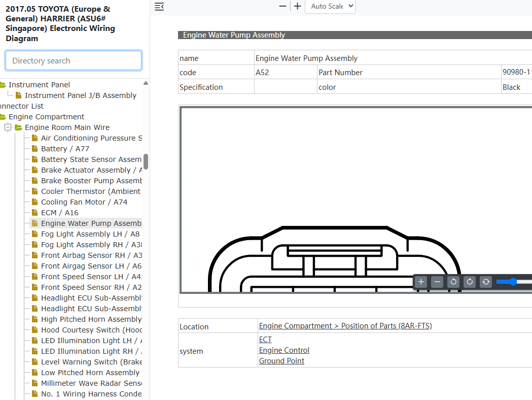This screenshot has width=532, height=400.
Task: Open Air Conditioning Pressure Sensor entry
Action: (x=91, y=138)
